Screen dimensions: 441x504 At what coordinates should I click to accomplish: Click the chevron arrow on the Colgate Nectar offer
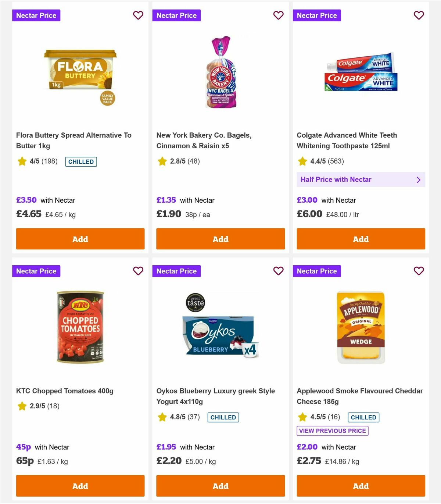[x=418, y=180]
